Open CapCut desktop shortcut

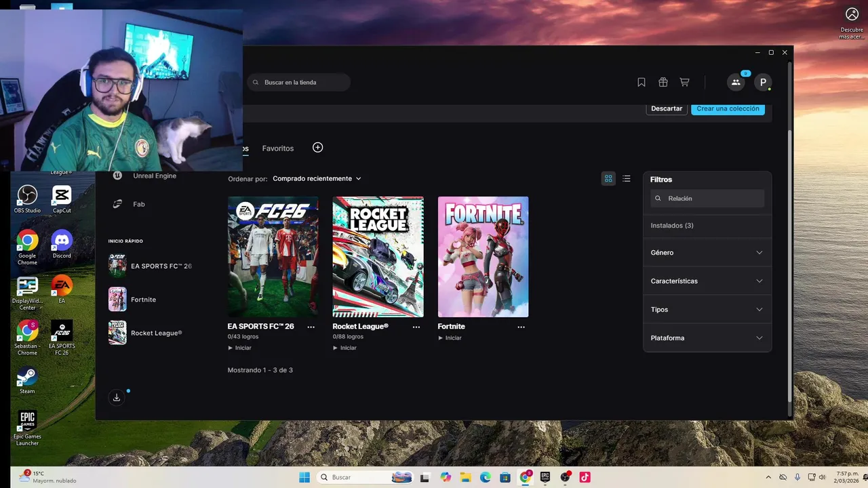[x=62, y=199]
